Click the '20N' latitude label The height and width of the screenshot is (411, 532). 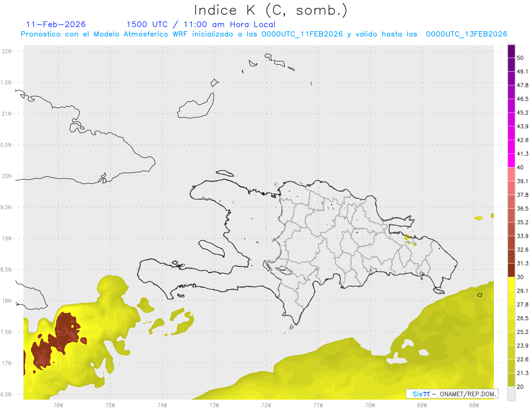tap(7, 176)
